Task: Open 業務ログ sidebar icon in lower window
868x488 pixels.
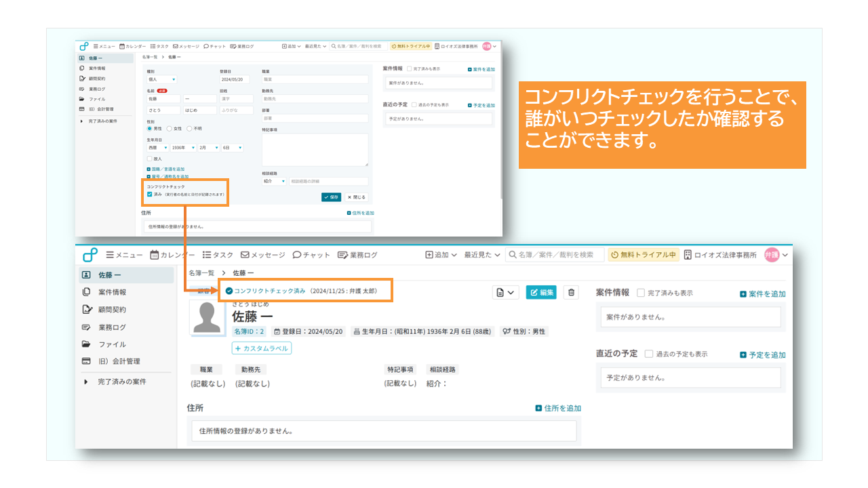Action: click(86, 327)
